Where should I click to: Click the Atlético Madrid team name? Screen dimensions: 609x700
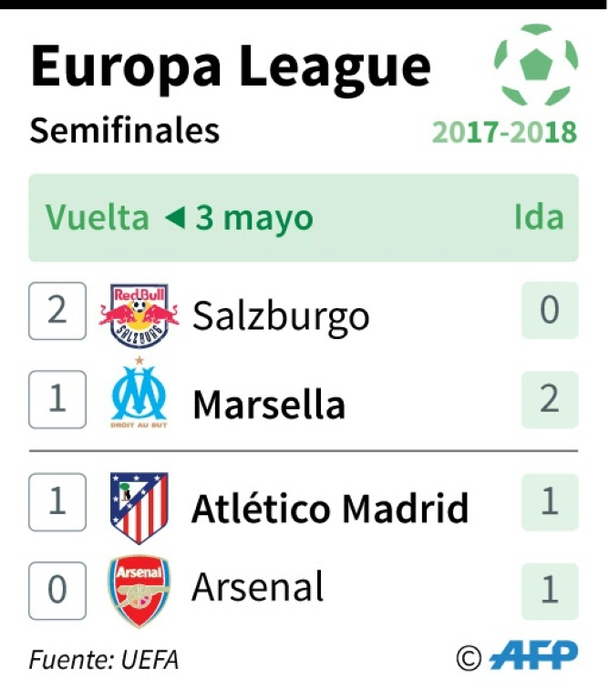click(330, 508)
